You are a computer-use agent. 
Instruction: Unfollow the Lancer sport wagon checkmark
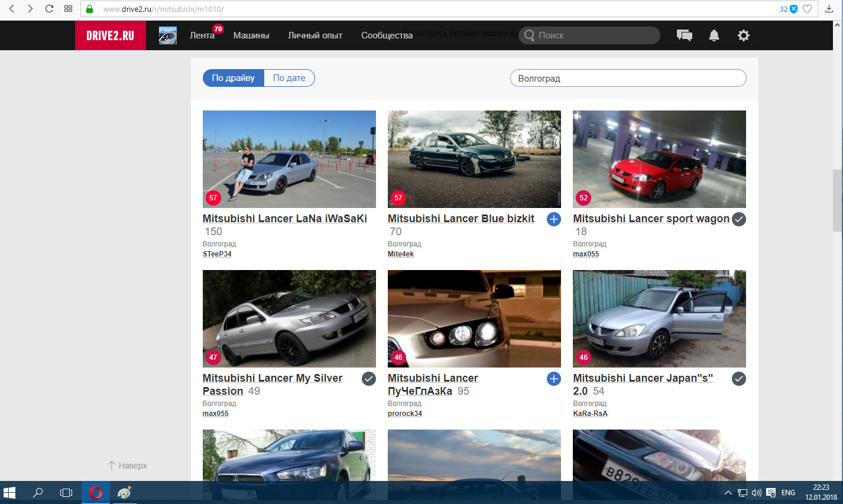click(739, 219)
